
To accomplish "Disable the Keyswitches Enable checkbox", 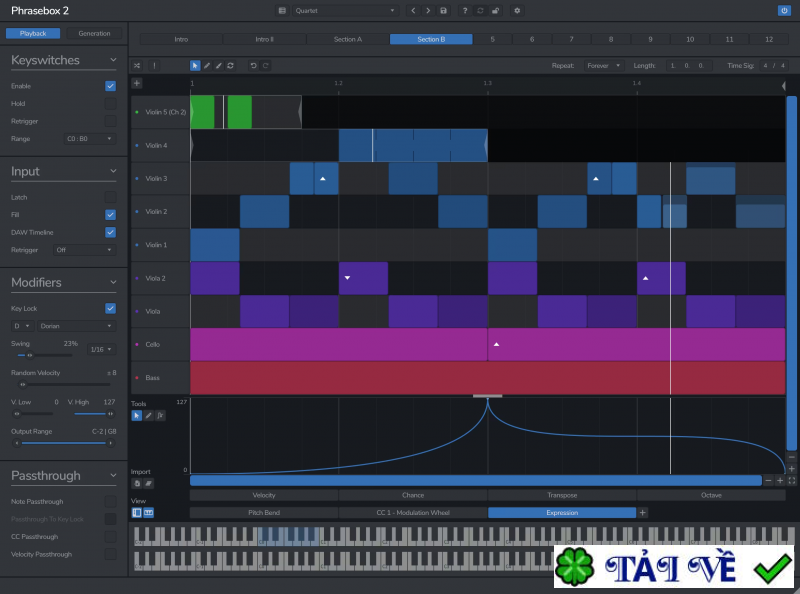I will click(110, 86).
